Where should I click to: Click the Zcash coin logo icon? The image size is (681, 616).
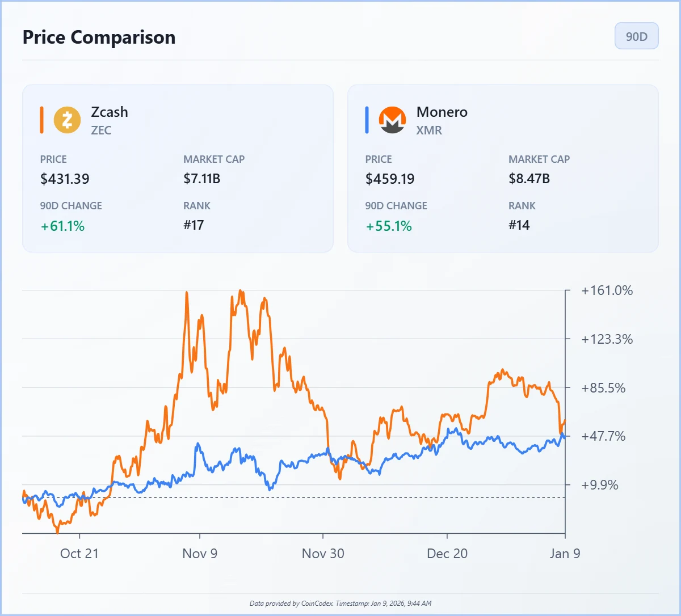click(x=67, y=120)
